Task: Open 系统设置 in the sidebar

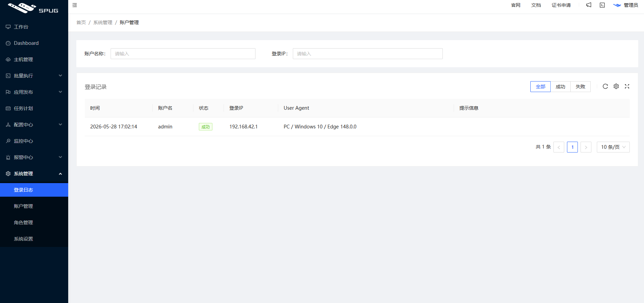Action: (34, 239)
